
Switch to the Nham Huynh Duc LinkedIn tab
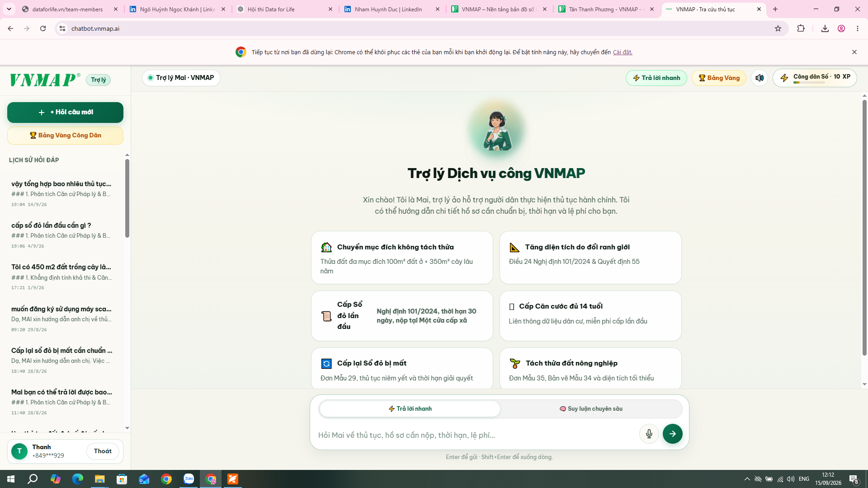(x=392, y=9)
